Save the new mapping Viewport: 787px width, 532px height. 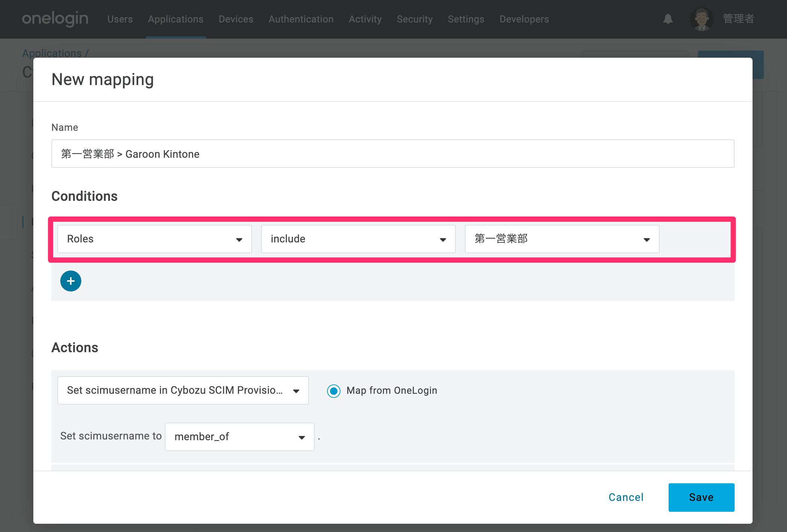tap(701, 498)
